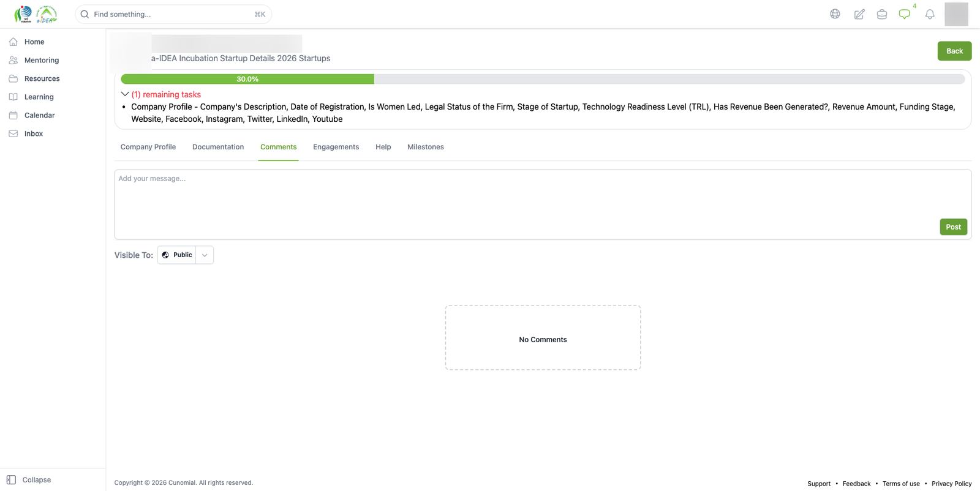This screenshot has height=491, width=980.
Task: Open the Help tab
Action: click(383, 147)
